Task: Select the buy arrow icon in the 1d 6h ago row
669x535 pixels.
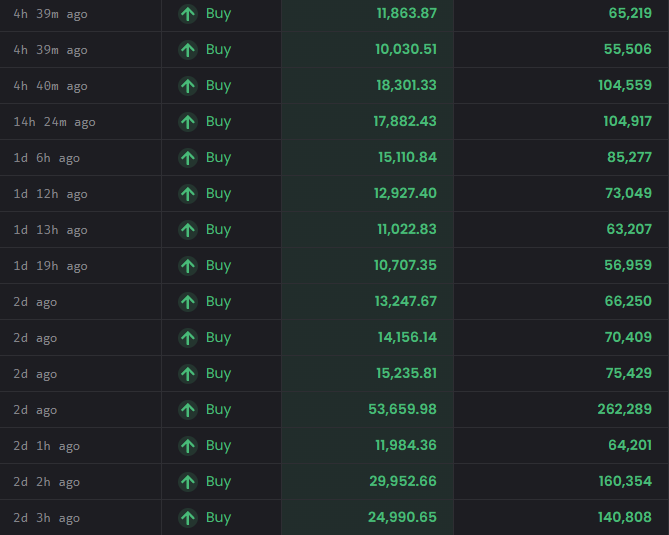Action: (188, 158)
